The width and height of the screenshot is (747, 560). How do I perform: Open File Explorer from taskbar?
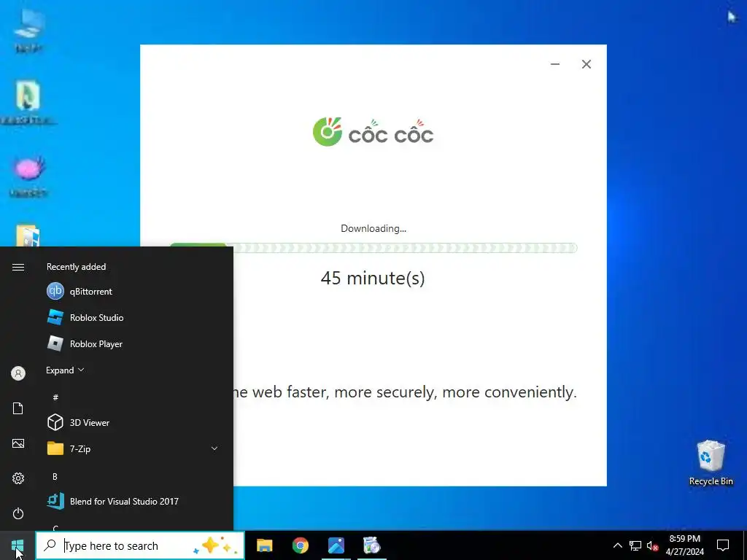tap(264, 545)
